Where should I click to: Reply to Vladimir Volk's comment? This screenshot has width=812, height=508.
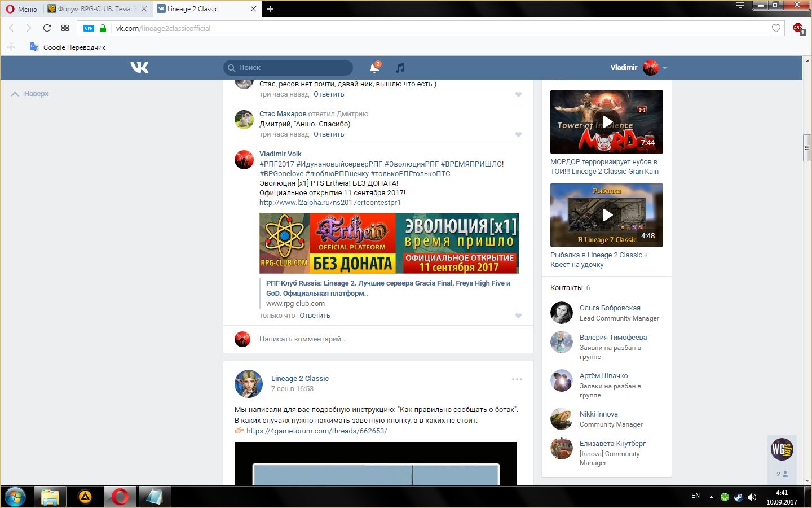pos(315,316)
